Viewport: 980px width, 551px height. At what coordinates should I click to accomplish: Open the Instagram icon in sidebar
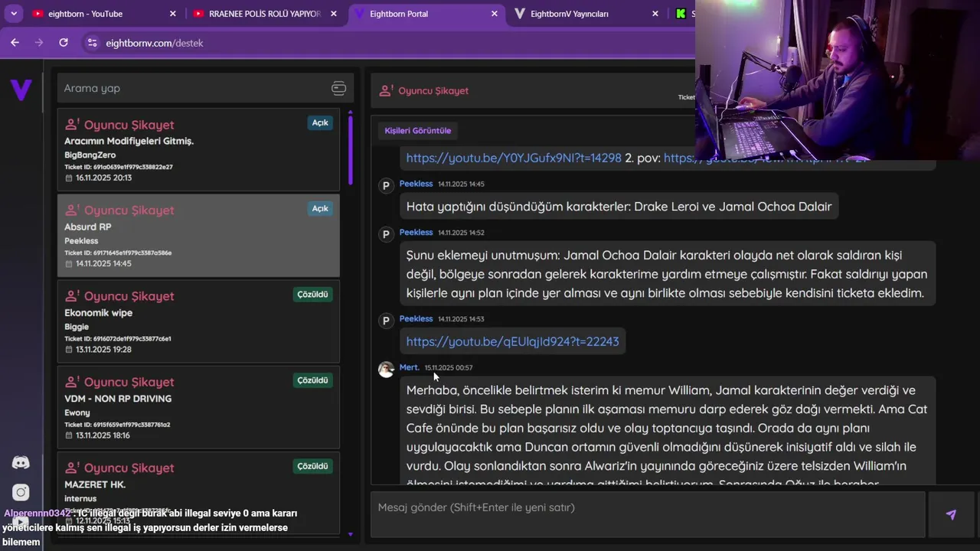coord(21,492)
